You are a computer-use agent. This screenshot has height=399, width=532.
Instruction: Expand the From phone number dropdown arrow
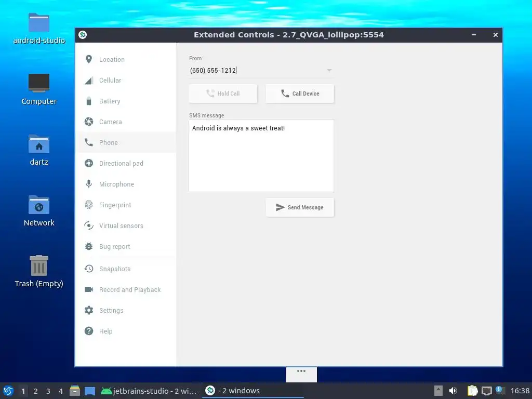pyautogui.click(x=329, y=70)
